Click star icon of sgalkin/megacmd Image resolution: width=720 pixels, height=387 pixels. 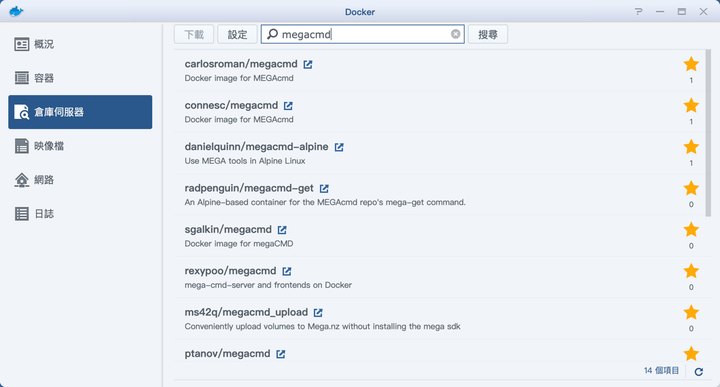tap(691, 230)
